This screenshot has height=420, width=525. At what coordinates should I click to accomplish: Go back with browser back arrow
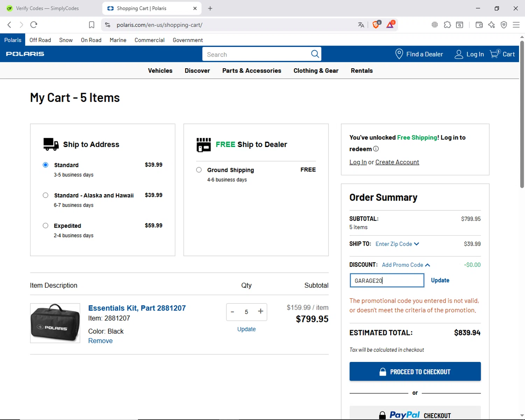click(x=9, y=24)
